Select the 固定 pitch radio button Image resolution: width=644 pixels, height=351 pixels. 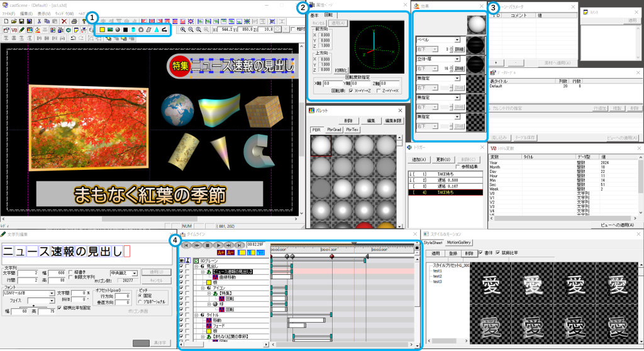(140, 296)
